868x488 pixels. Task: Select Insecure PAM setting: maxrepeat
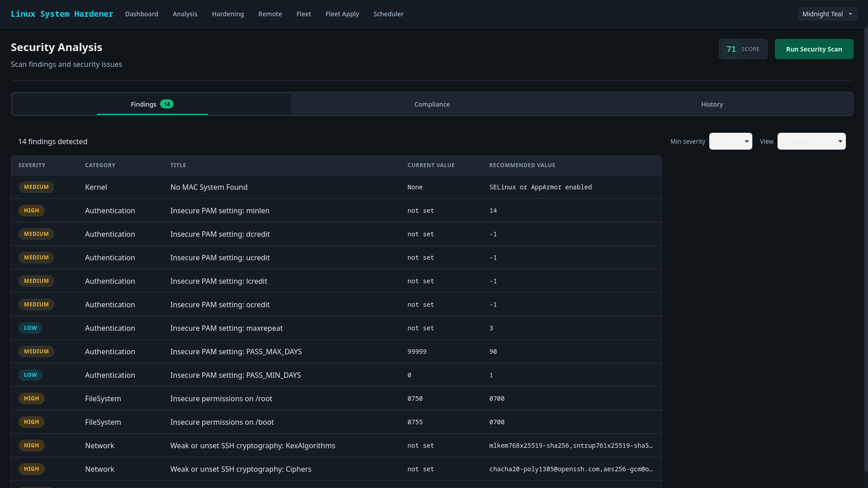coord(336,328)
